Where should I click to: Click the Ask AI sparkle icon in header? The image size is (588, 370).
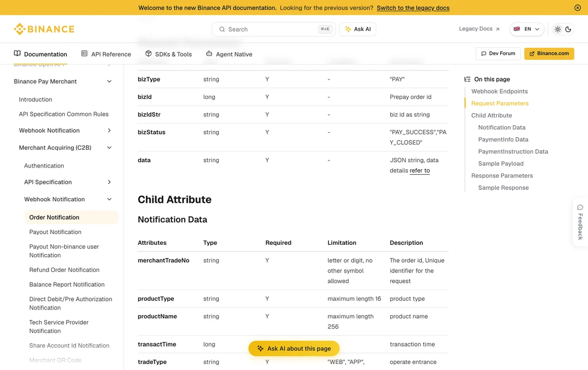pos(348,29)
